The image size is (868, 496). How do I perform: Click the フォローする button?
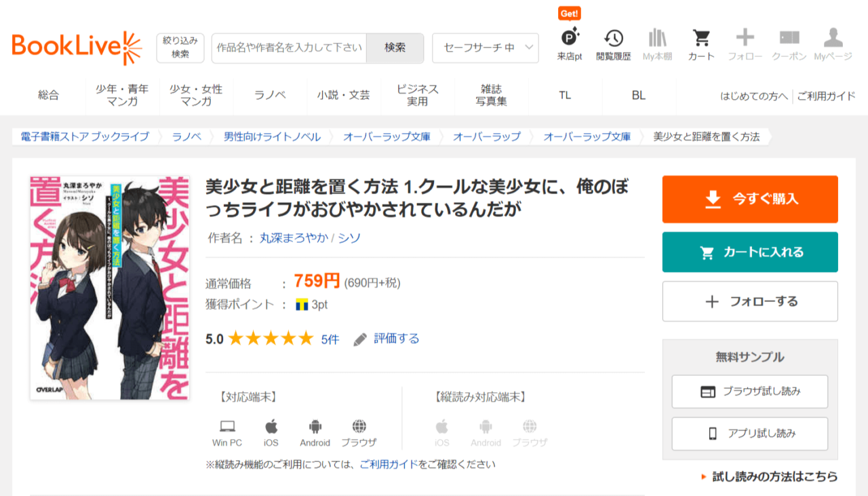point(749,301)
